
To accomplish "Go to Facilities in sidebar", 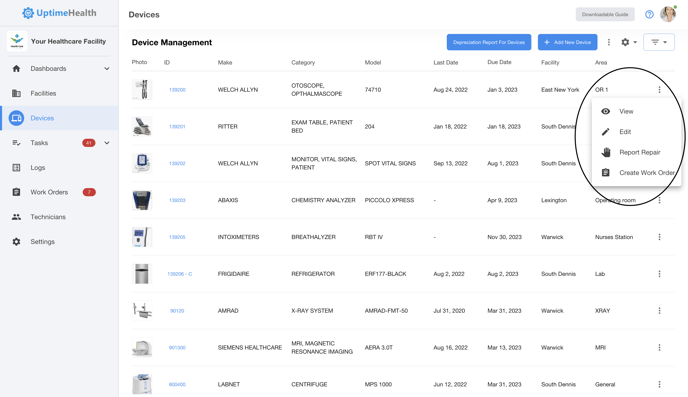I will tap(43, 93).
